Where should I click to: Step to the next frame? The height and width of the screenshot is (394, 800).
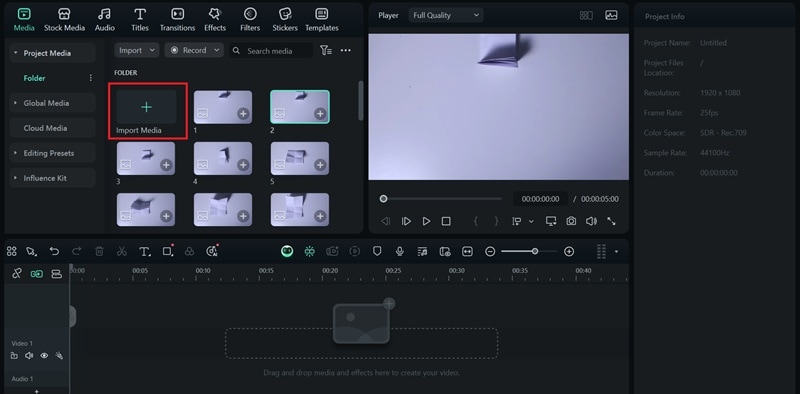coord(406,221)
